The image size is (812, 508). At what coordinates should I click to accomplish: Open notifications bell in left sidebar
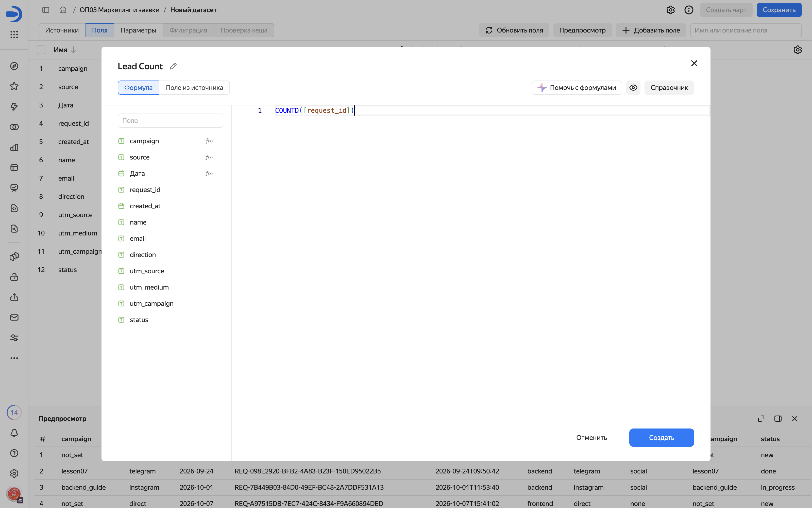click(x=14, y=433)
